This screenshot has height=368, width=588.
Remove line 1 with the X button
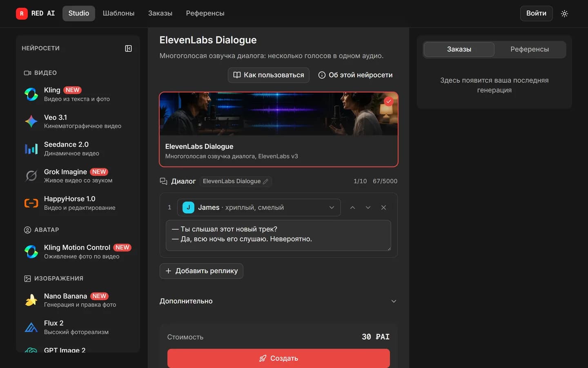tap(383, 207)
